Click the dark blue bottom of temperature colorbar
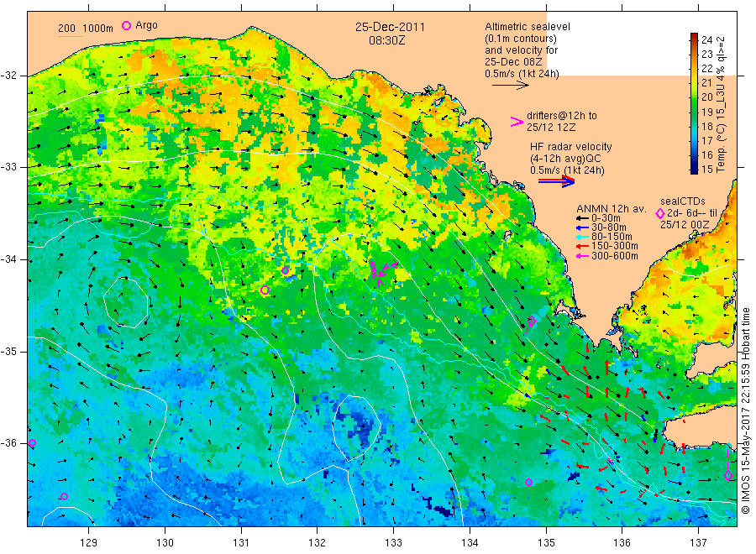Image resolution: width=756 pixels, height=554 pixels. point(694,170)
